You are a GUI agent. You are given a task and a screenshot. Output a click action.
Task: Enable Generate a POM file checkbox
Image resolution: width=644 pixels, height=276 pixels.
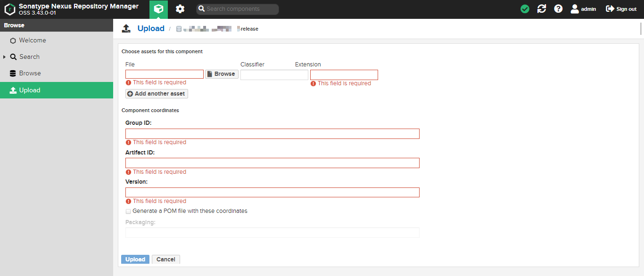[128, 211]
